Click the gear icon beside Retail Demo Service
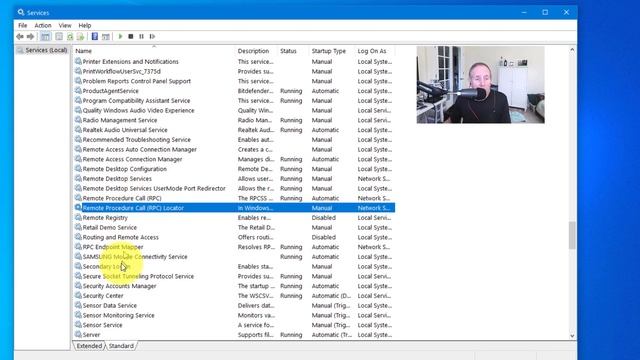640x360 pixels. pyautogui.click(x=78, y=227)
